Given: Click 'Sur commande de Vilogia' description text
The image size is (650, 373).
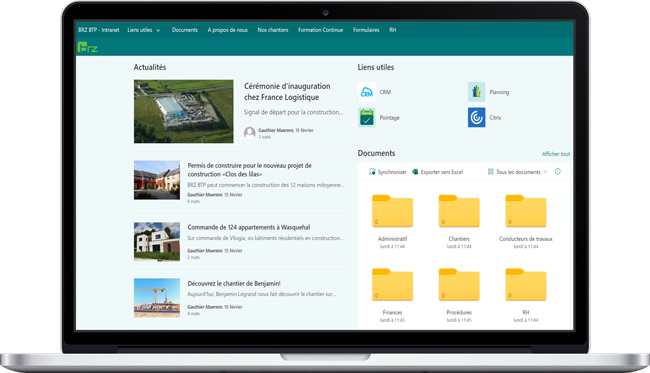Looking at the screenshot, I should point(265,238).
